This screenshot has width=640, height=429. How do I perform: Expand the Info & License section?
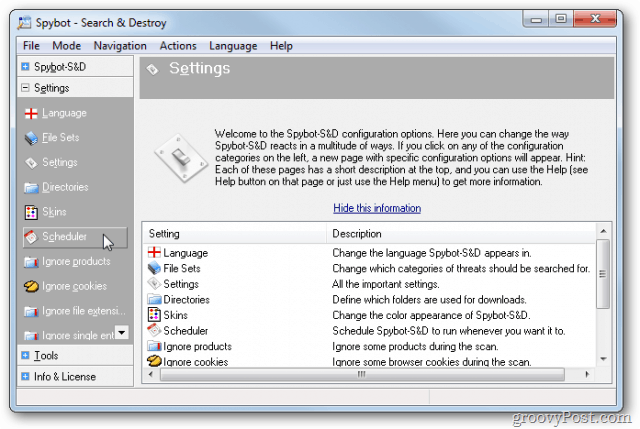click(25, 376)
